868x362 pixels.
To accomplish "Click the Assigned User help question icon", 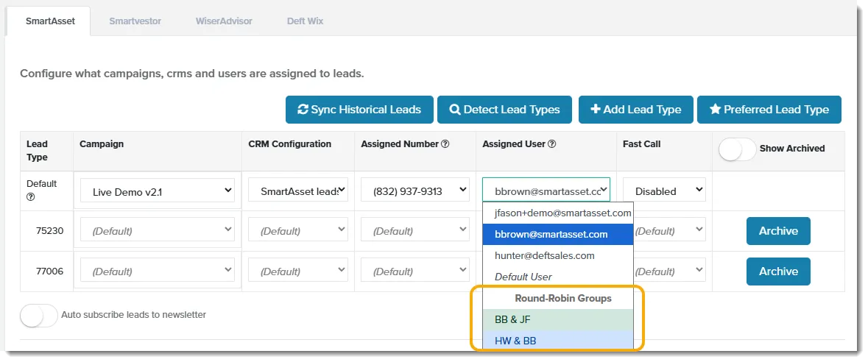I will [552, 144].
